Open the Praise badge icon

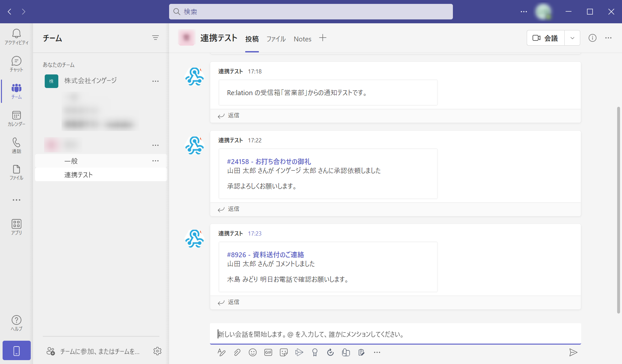coord(315,352)
